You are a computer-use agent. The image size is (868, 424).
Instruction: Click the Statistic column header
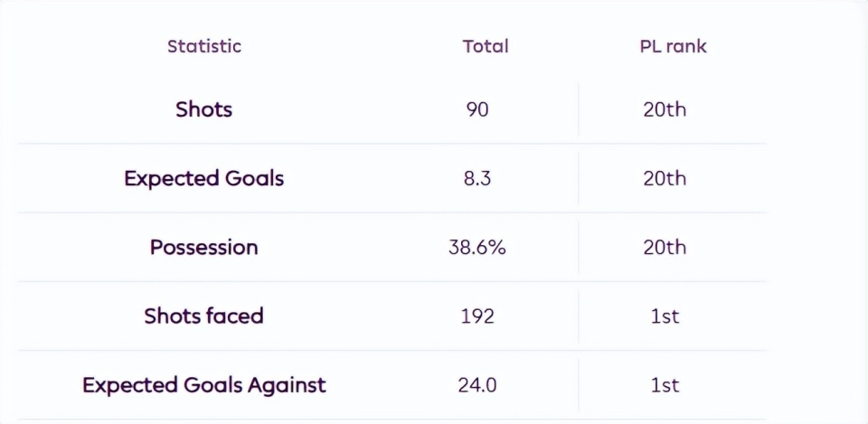204,46
